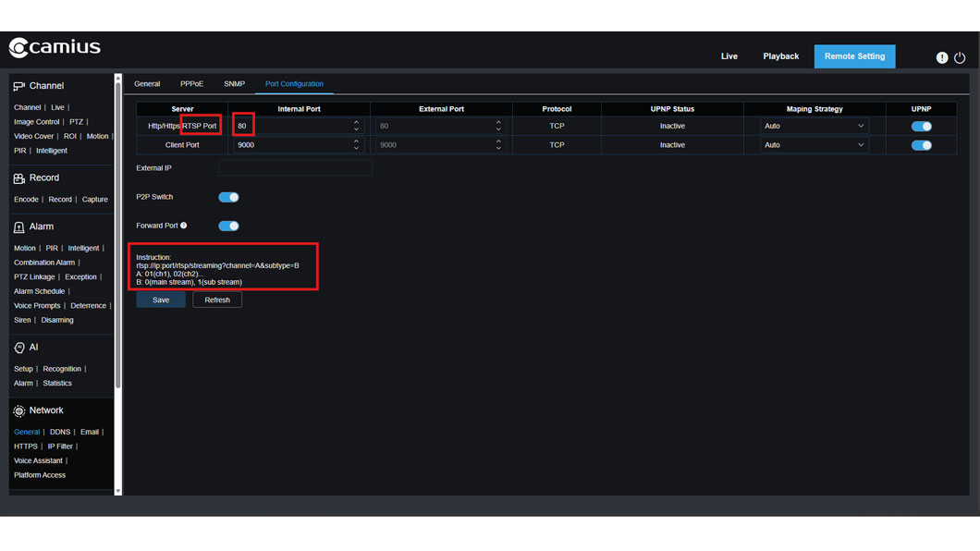Screen dimensions: 980x551
Task: Click the AI section icon in sidebar
Action: click(x=18, y=347)
